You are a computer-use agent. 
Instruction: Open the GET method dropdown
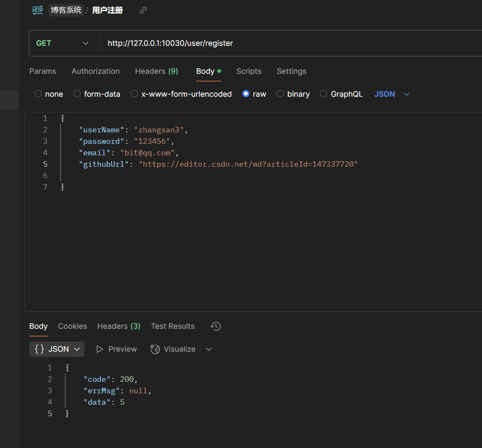(x=62, y=43)
